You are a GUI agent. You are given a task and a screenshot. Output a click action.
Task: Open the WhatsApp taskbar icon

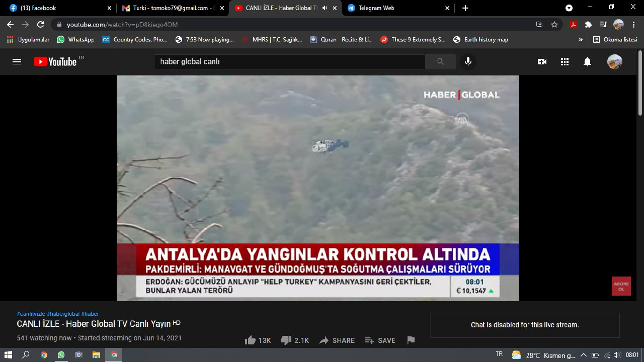point(61,355)
